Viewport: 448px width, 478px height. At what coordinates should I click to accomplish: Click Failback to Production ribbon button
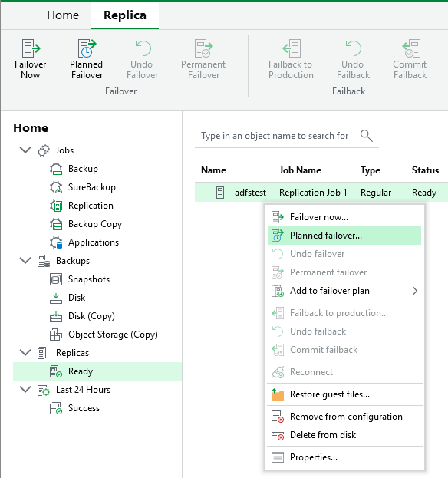[291, 59]
